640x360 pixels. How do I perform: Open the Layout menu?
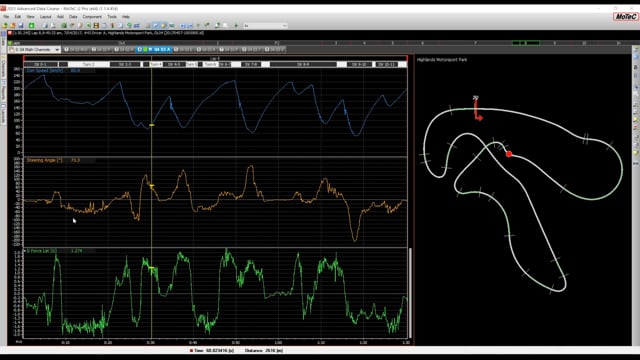[x=45, y=17]
